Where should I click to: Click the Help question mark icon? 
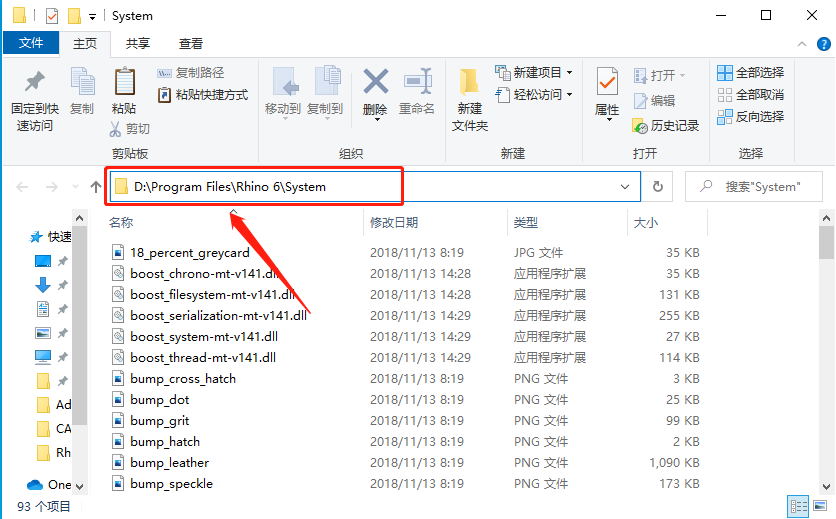click(824, 44)
